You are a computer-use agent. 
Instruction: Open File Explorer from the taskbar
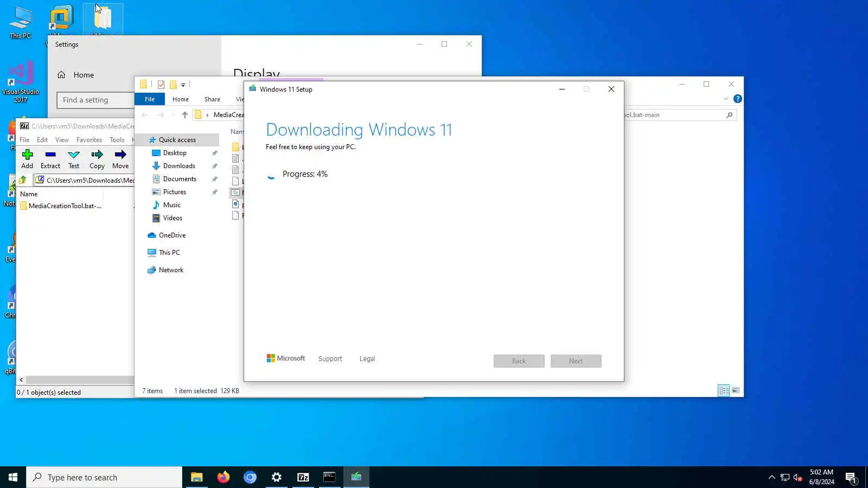point(196,477)
